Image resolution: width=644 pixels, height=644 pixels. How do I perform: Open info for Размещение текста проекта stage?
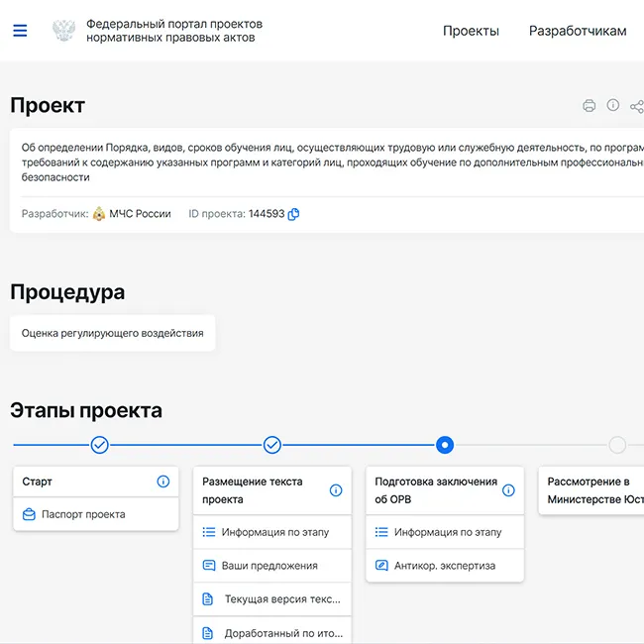point(336,490)
